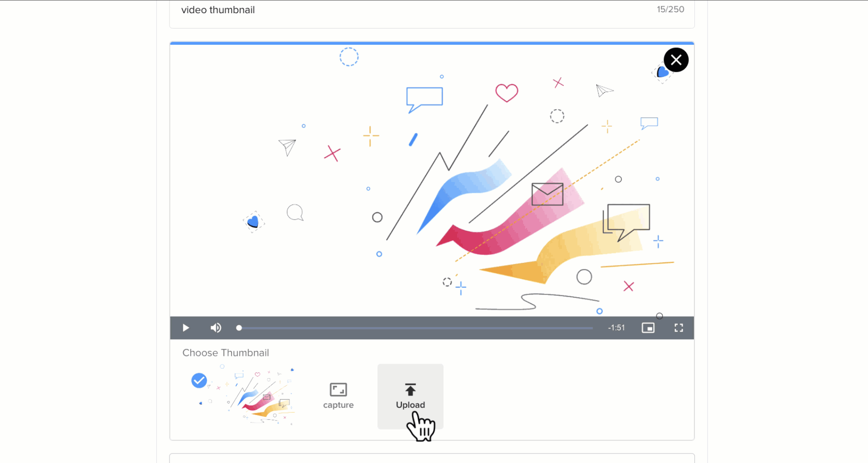868x463 pixels.
Task: Click into the video thumbnail text field
Action: point(432,11)
